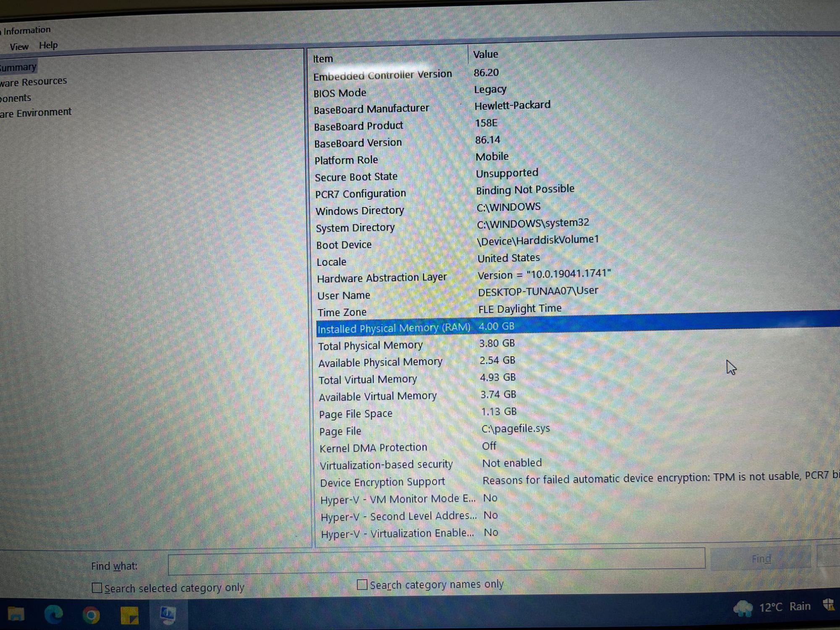The width and height of the screenshot is (840, 630).
Task: Enable Search selected category only checkbox
Action: click(x=97, y=588)
